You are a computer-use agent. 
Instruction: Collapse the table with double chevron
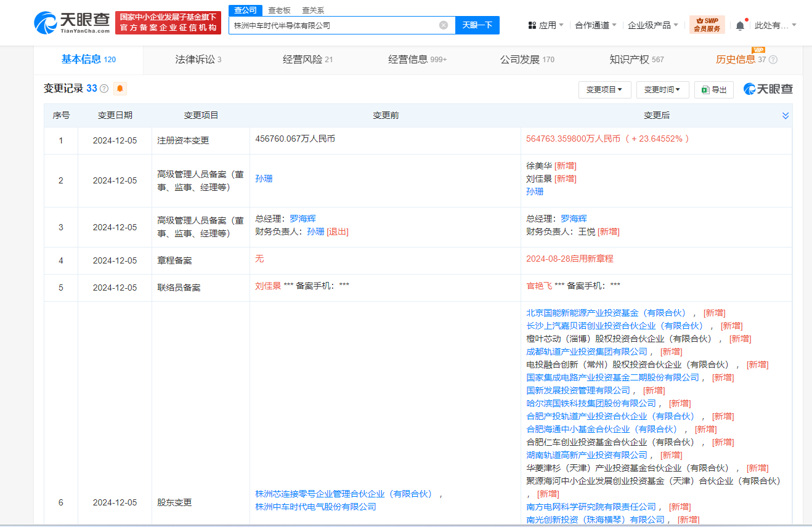point(786,116)
